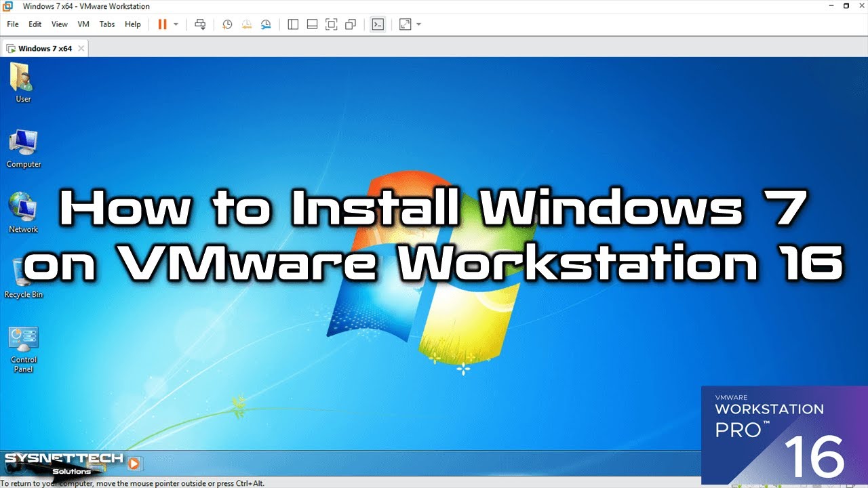
Task: Close the Windows 7 x64 tab
Action: (81, 49)
